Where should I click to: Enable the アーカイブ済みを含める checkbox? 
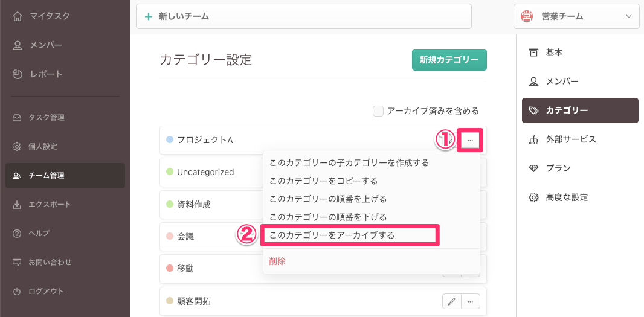click(x=379, y=110)
